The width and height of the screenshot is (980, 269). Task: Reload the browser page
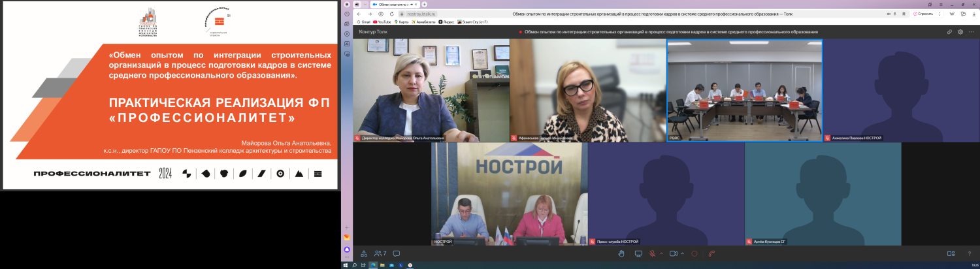(392, 14)
